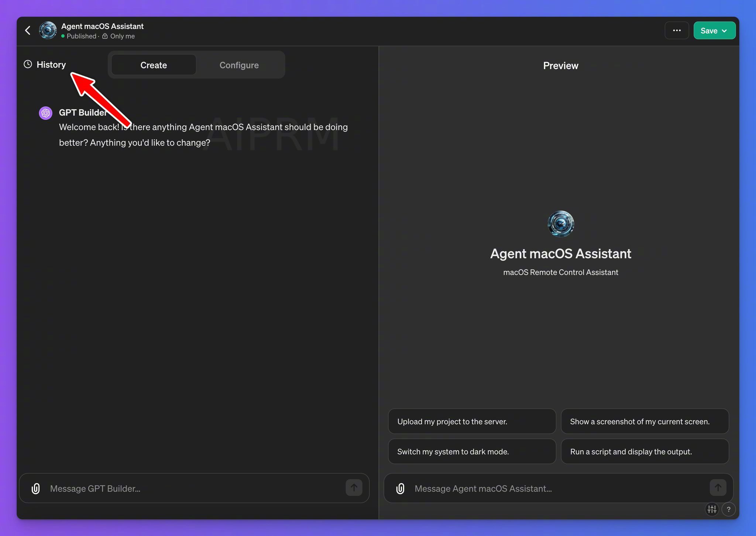The height and width of the screenshot is (536, 756).
Task: Open the History panel
Action: coord(45,65)
